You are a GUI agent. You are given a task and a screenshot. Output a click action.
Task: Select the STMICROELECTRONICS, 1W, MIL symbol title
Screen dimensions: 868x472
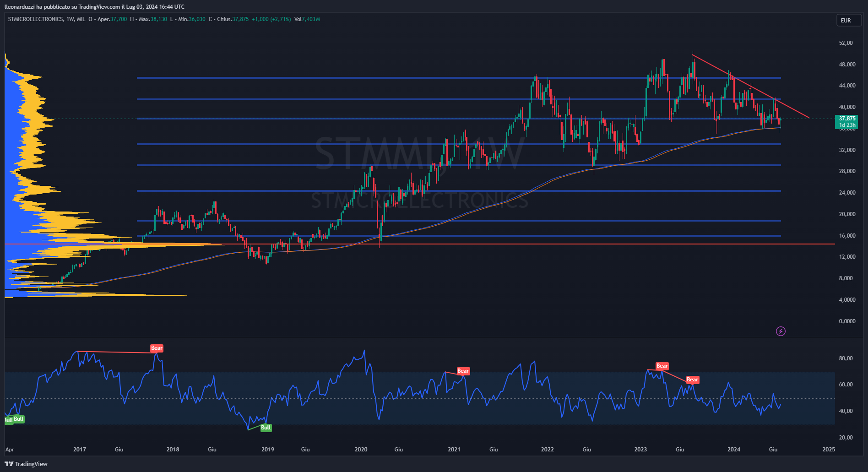pos(47,19)
